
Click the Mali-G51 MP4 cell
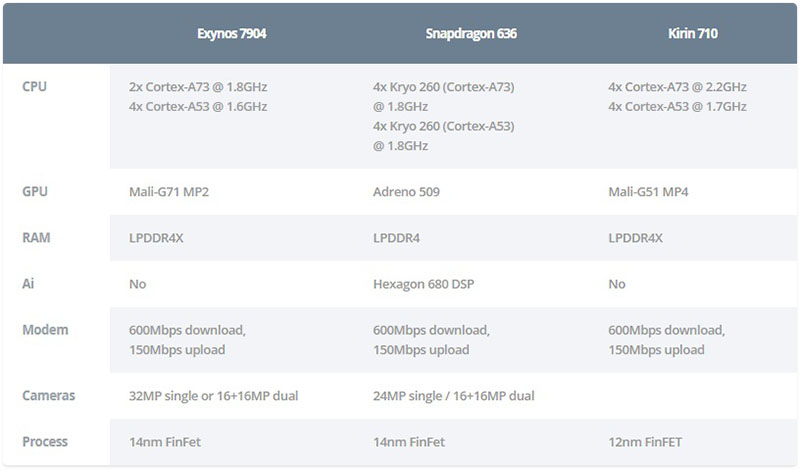(x=649, y=192)
